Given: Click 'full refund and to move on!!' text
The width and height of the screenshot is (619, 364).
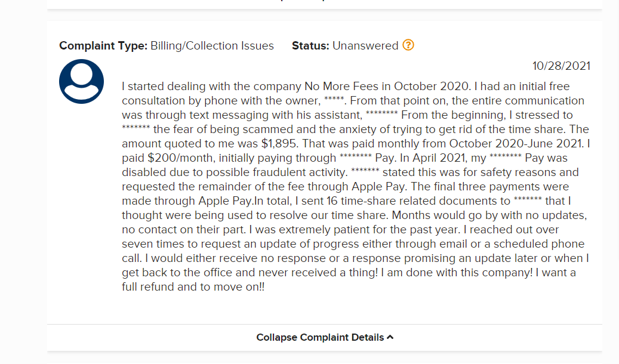Looking at the screenshot, I should pos(193,287).
